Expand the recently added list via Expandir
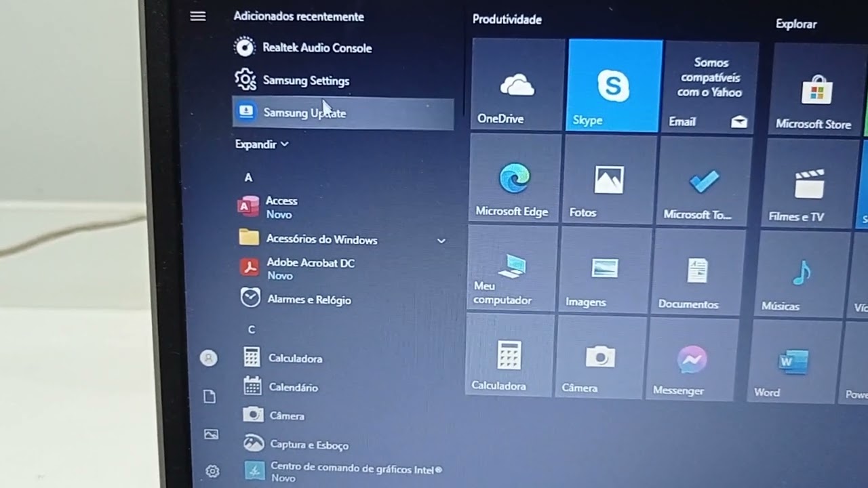 coord(262,144)
